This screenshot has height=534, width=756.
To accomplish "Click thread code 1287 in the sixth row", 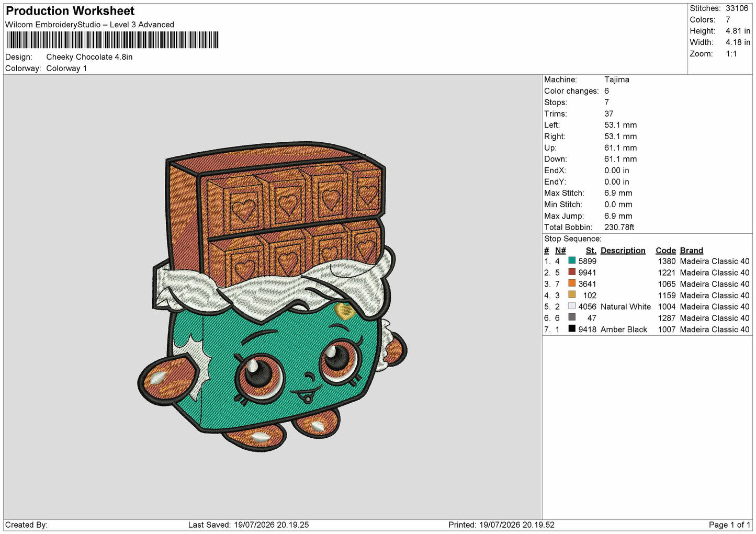I will click(667, 318).
